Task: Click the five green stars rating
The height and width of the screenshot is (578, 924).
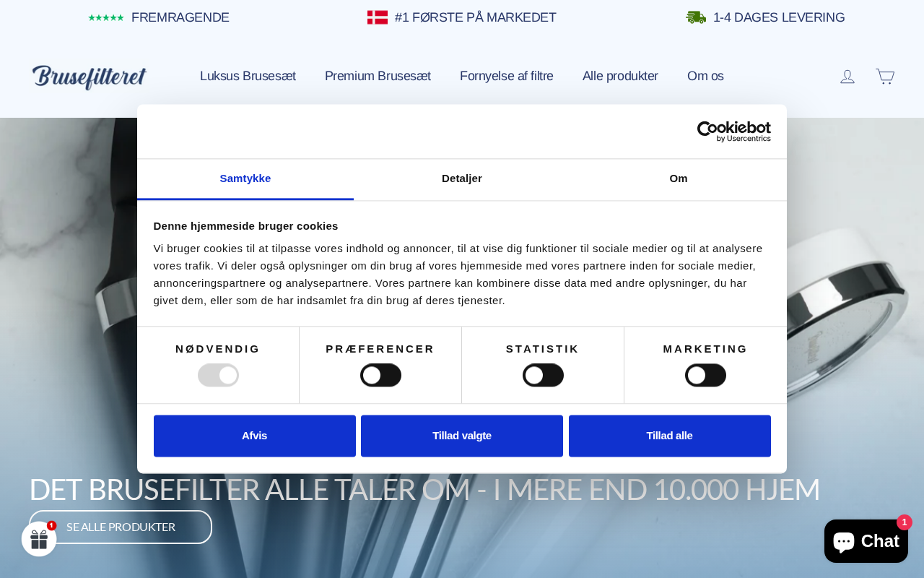Action: 106,17
